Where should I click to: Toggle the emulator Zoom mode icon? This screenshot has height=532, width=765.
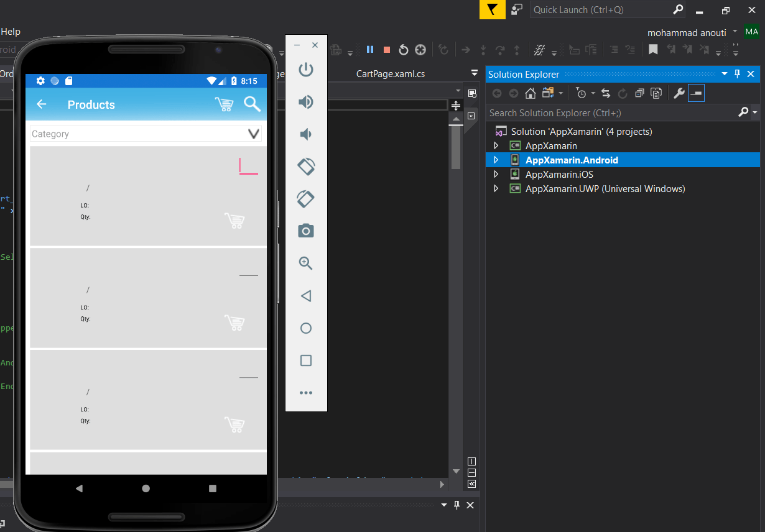point(305,263)
